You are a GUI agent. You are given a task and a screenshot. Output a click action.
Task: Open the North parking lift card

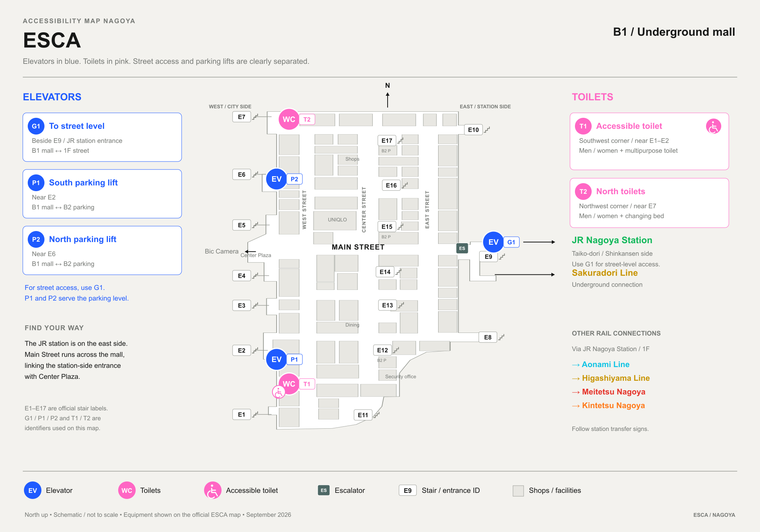pos(102,250)
